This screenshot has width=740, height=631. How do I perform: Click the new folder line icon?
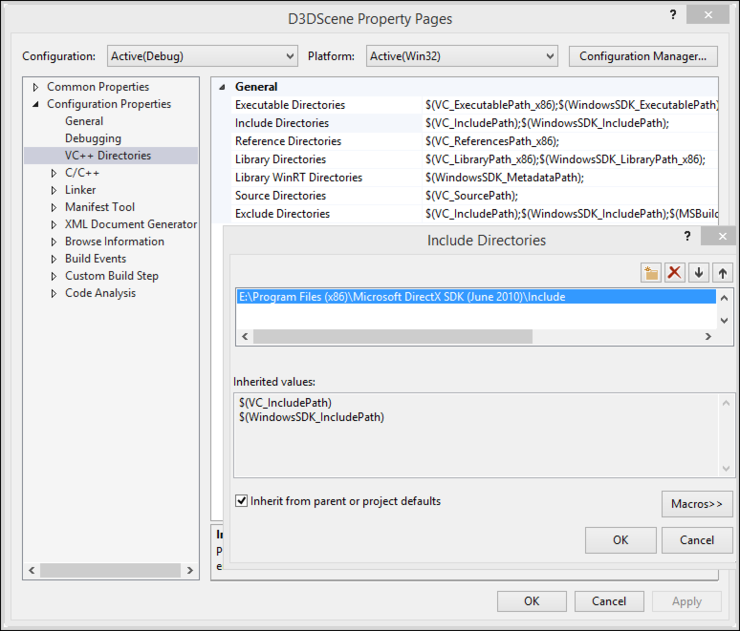651,273
